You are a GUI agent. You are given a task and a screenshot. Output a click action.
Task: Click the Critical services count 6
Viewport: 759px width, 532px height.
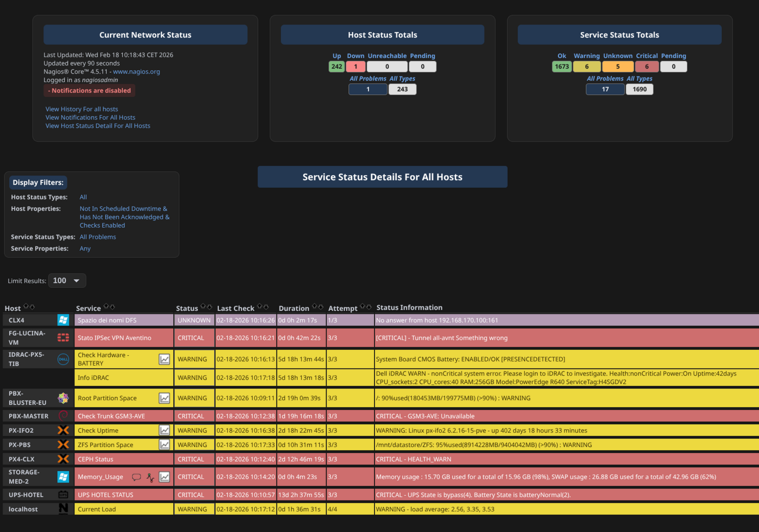tap(646, 67)
